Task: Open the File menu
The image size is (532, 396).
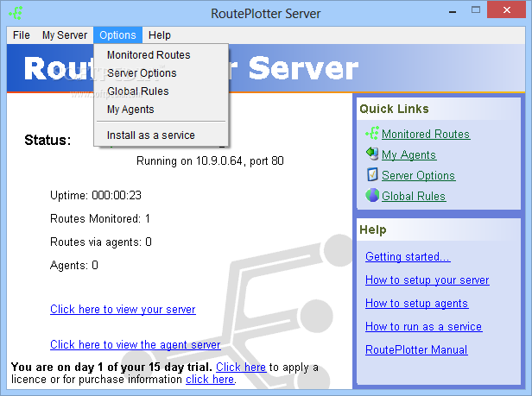Action: 22,35
